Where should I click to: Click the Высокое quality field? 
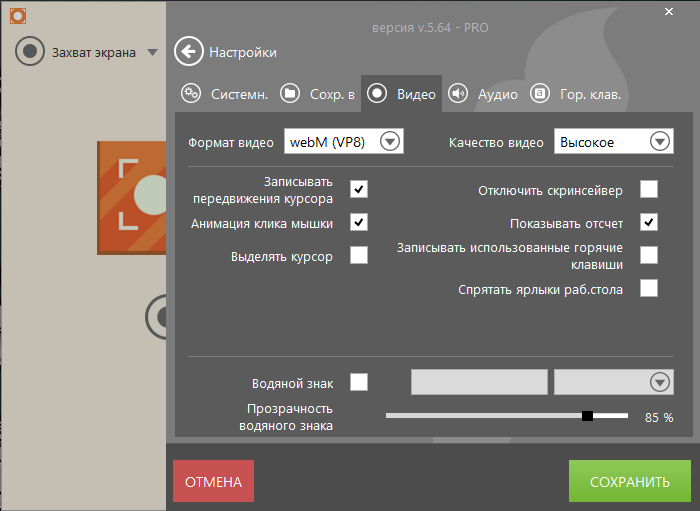click(x=614, y=141)
